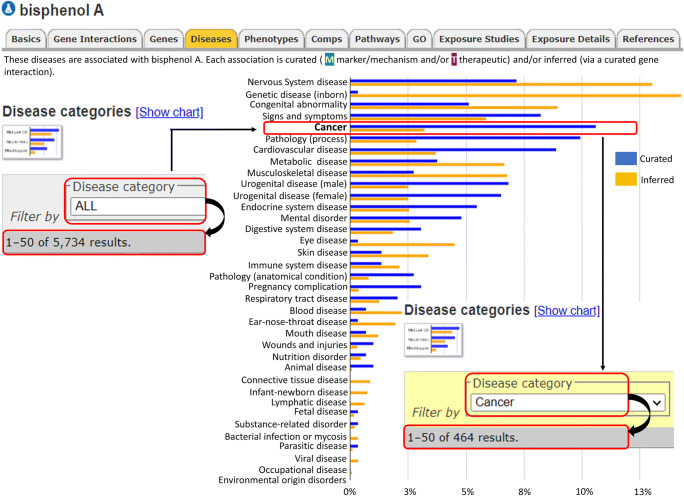Click the Respiratory tract disease label
Image resolution: width=684 pixels, height=496 pixels.
296,299
